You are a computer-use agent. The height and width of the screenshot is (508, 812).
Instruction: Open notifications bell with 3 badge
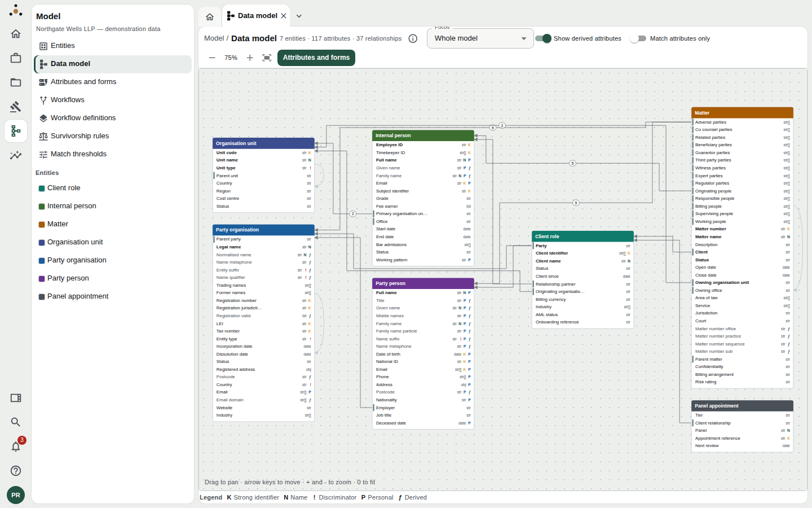tap(16, 446)
